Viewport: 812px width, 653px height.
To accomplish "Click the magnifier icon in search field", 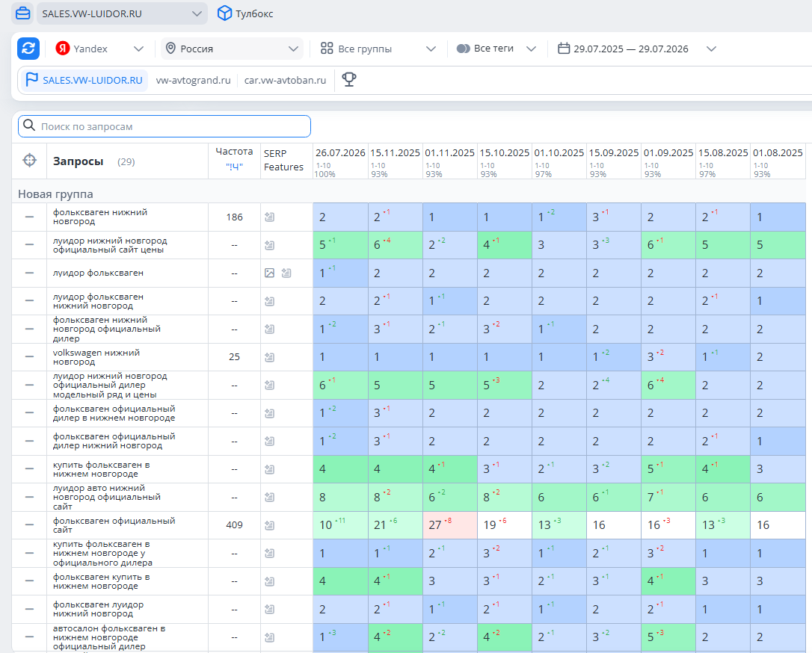I will pos(29,126).
